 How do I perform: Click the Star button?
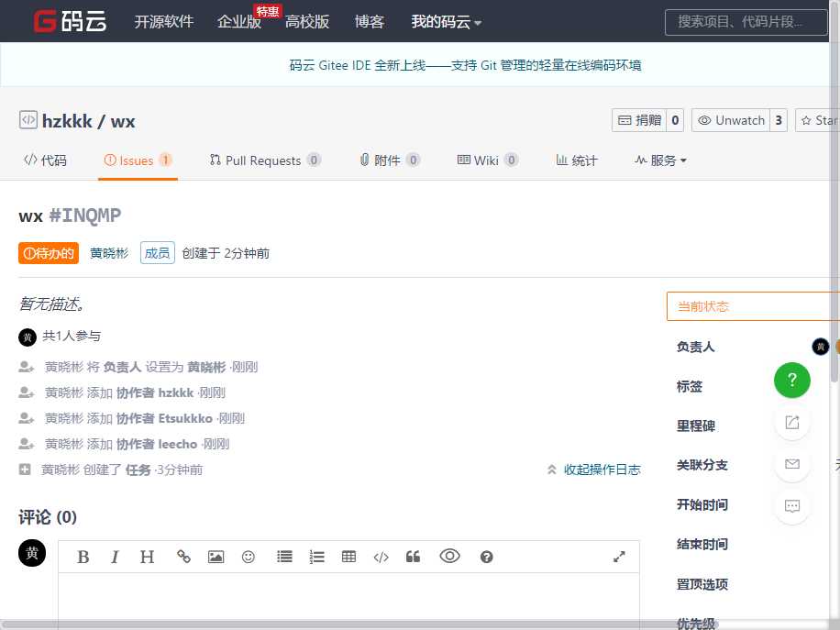click(818, 120)
